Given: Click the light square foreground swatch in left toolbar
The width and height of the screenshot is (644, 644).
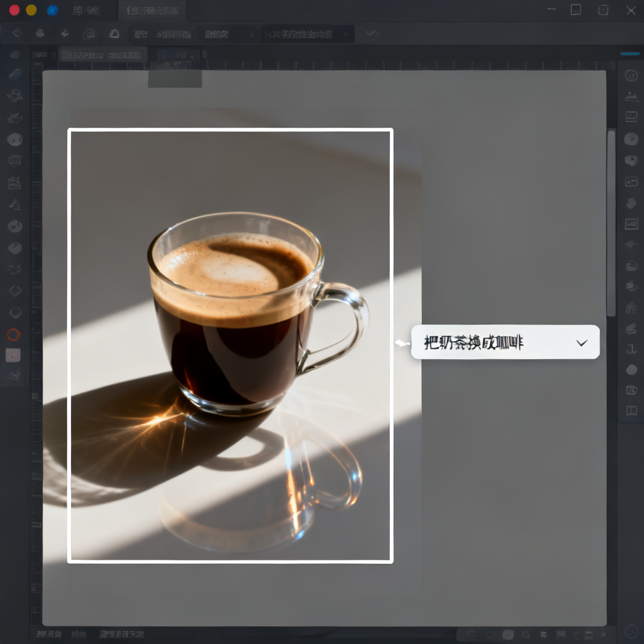Looking at the screenshot, I should coord(13,355).
